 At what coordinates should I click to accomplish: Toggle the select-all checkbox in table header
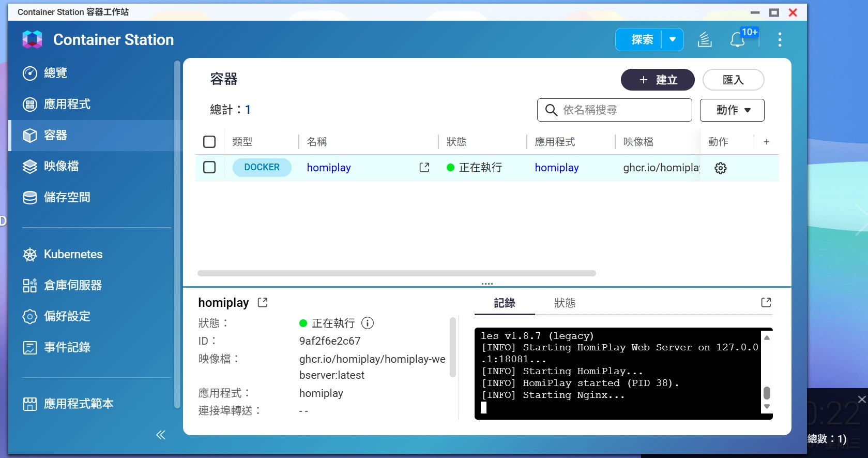(209, 142)
